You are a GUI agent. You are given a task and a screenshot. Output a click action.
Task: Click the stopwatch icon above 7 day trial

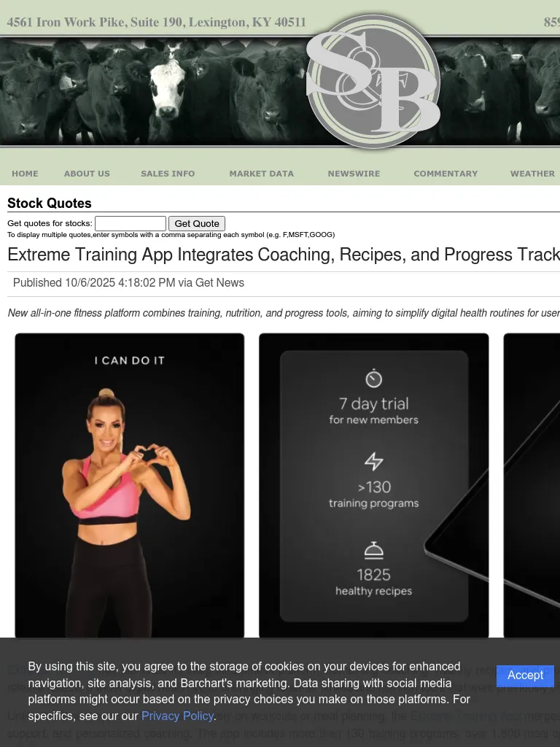(x=373, y=379)
